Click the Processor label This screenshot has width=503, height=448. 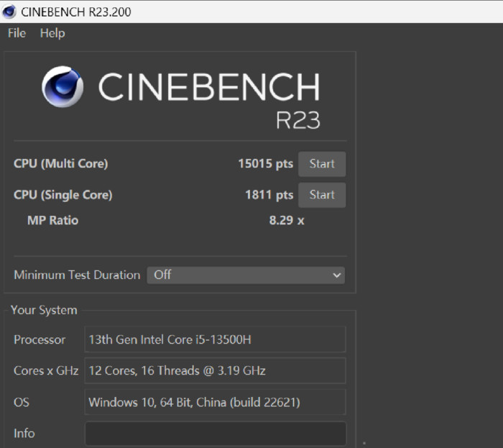(x=40, y=339)
